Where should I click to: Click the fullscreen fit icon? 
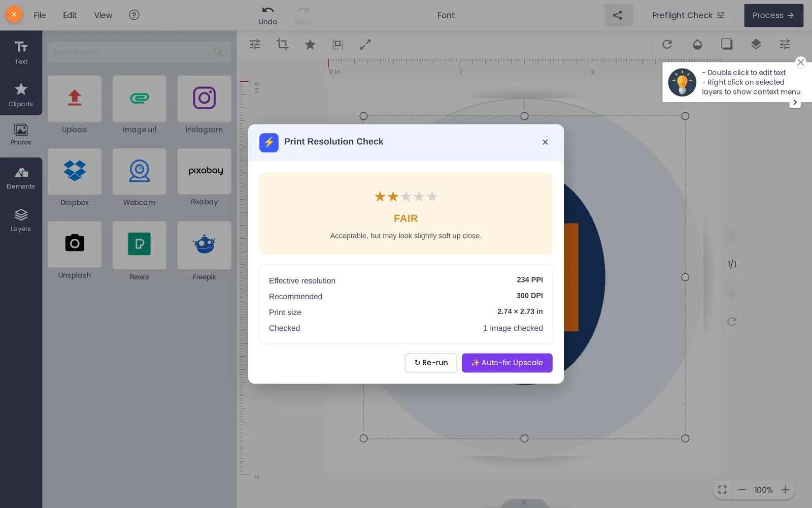pos(723,490)
